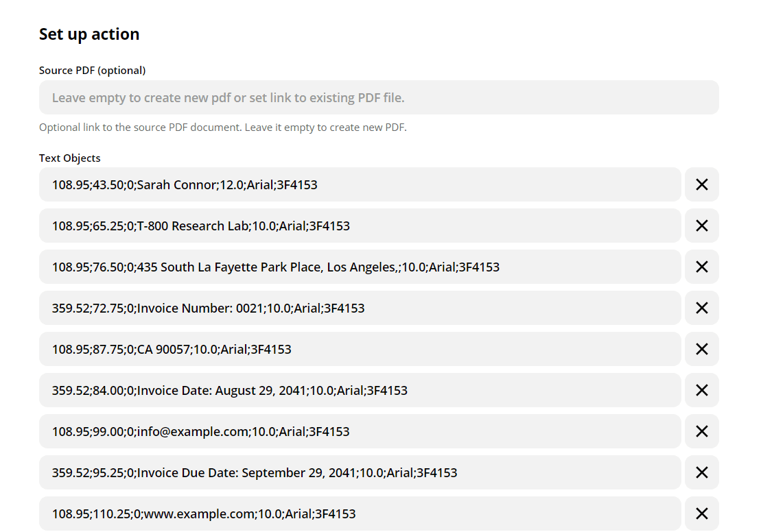
Task: Focus the info@example.com text field
Action: [x=360, y=431]
